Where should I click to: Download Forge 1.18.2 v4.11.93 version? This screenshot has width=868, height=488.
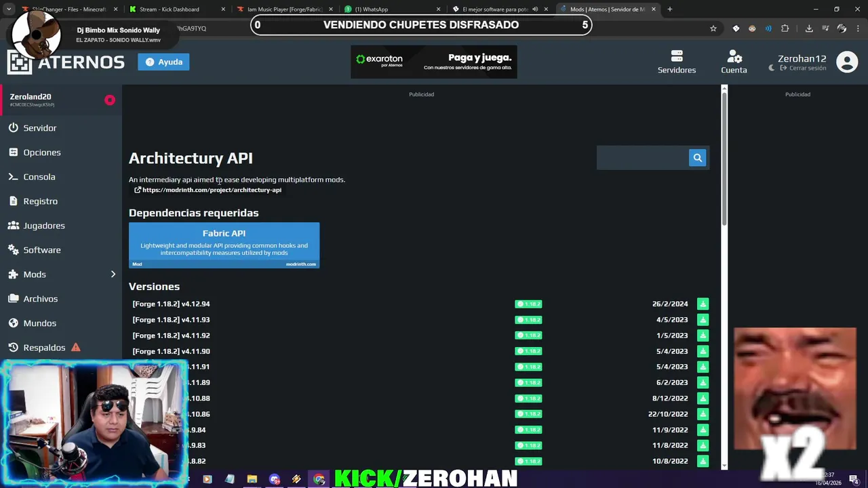pyautogui.click(x=703, y=320)
